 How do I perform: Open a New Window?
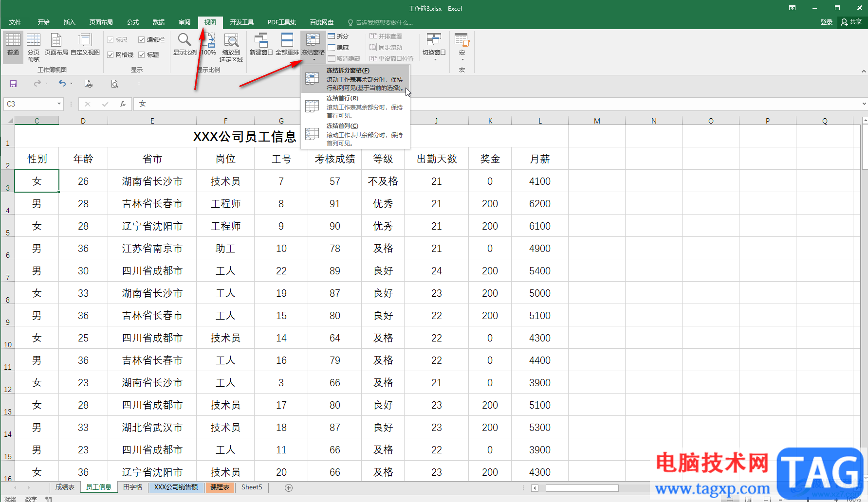pos(261,45)
